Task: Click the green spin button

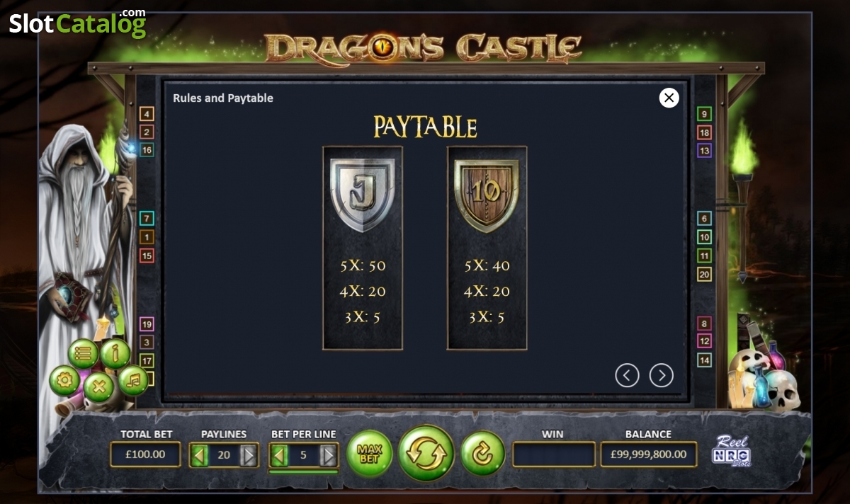Action: tap(426, 453)
